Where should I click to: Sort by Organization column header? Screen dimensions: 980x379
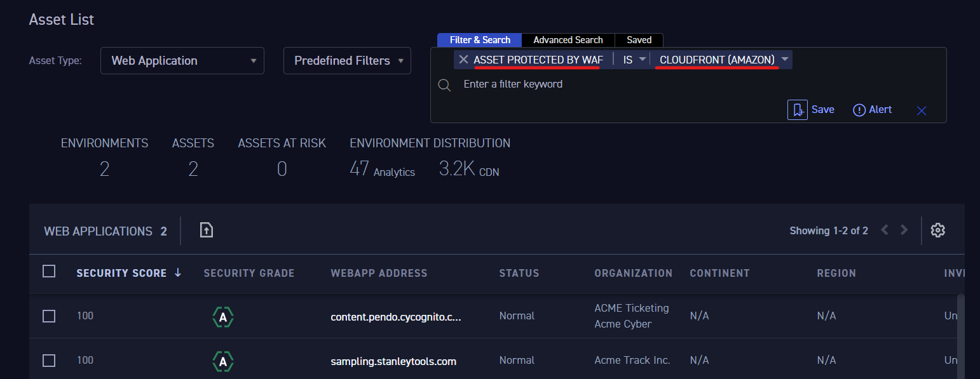[x=633, y=273]
